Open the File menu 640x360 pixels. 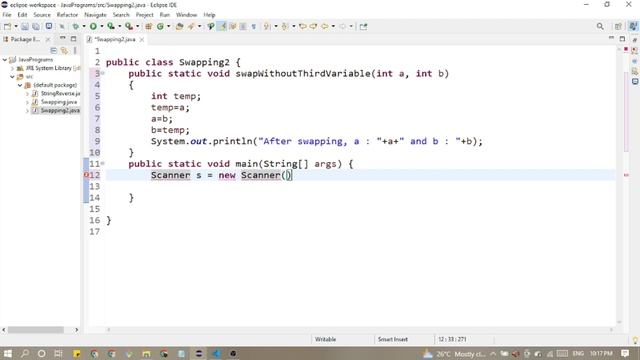7,15
